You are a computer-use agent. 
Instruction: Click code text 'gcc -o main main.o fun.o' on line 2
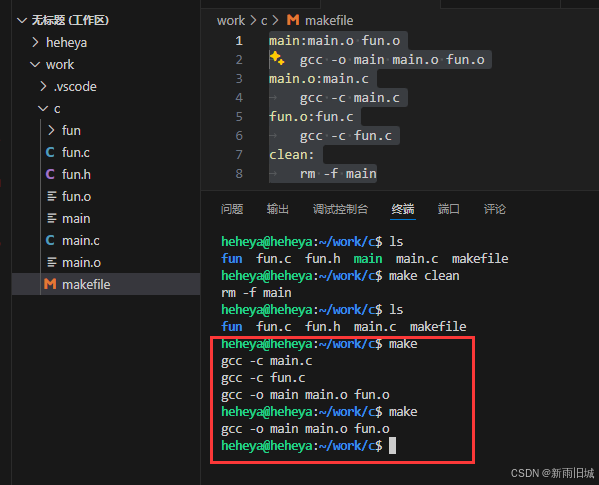coord(392,60)
